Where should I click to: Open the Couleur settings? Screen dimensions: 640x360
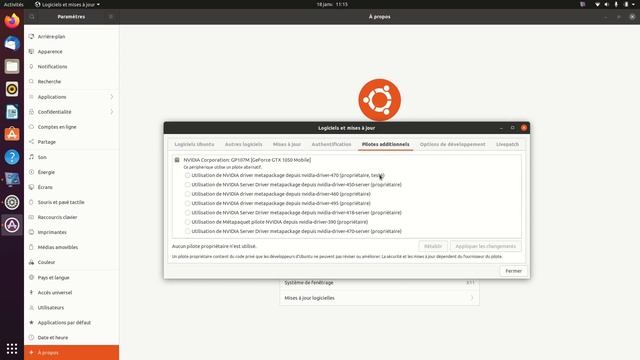tap(71, 262)
